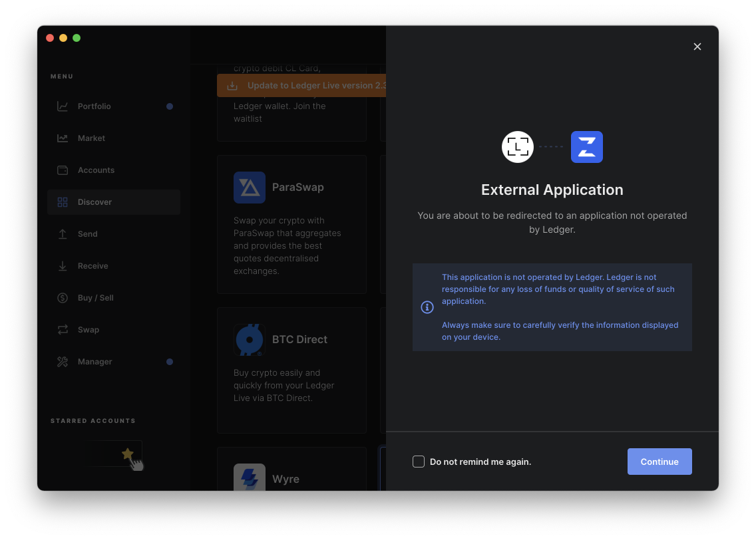
Task: Click the BTC Direct app logo
Action: tap(250, 340)
